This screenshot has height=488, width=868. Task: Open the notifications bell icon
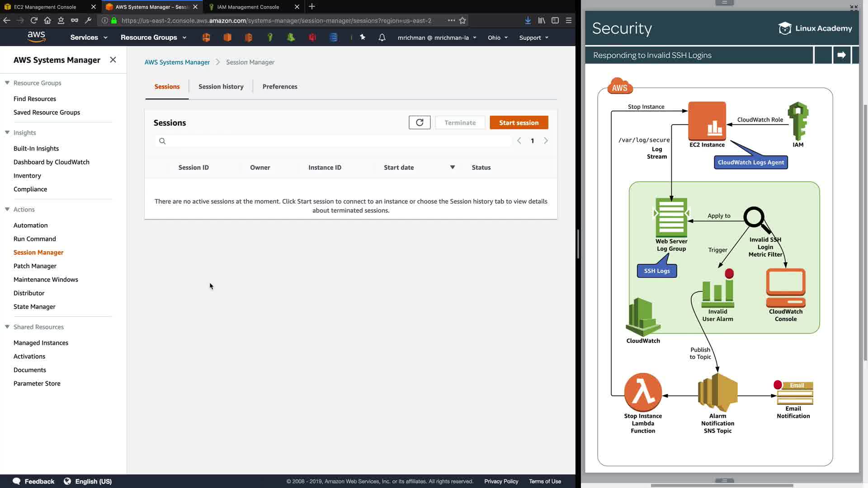[x=382, y=38]
